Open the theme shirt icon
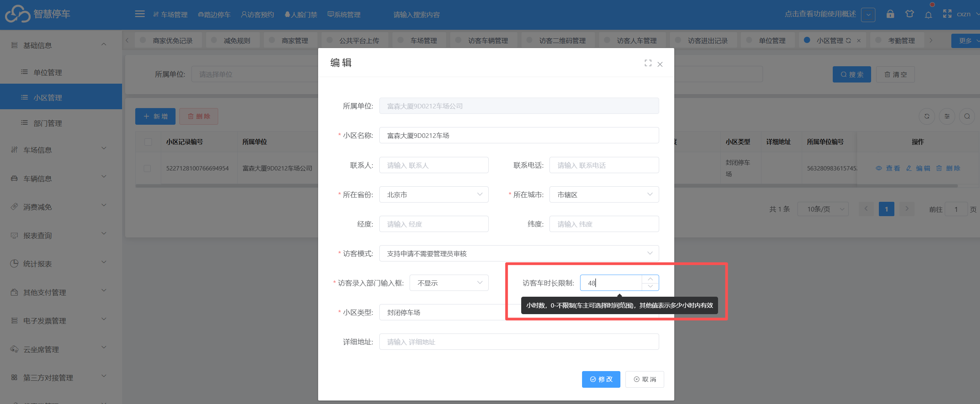 coord(909,14)
